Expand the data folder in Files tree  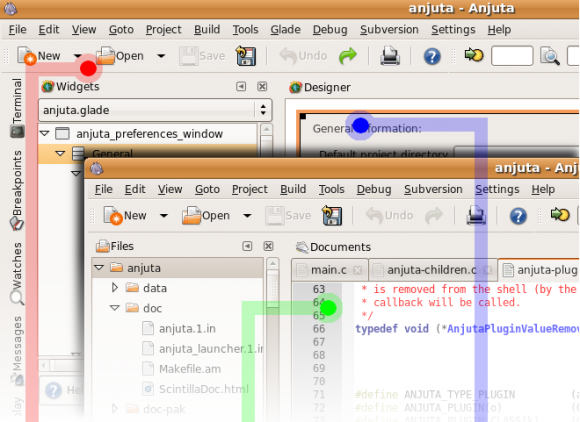click(115, 288)
